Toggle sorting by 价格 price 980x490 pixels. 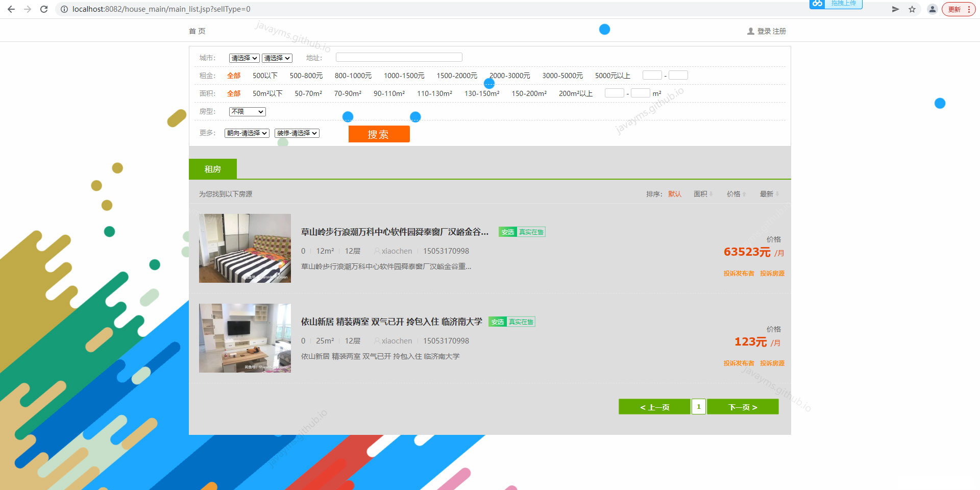tap(735, 193)
